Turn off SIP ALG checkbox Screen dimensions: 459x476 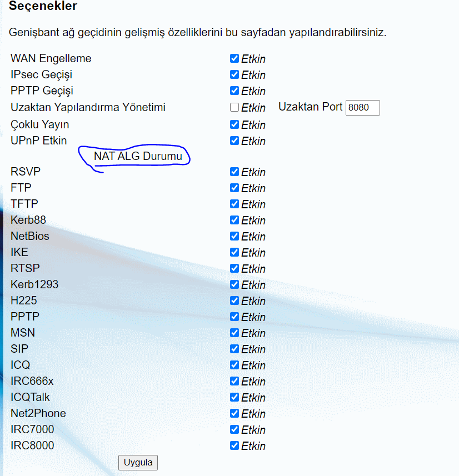[x=234, y=348]
